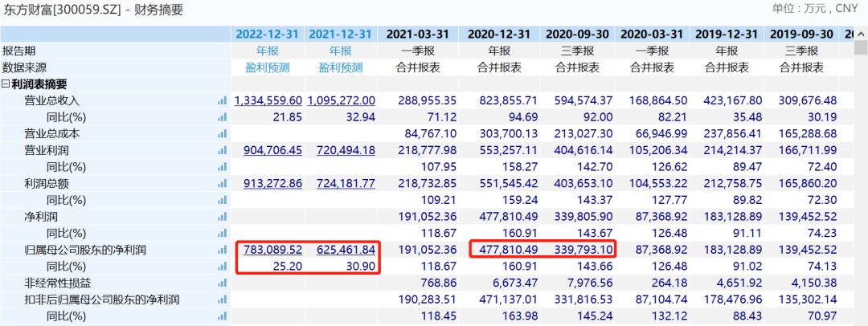Click the 年报 cell under 2020-12-31

pos(499,51)
